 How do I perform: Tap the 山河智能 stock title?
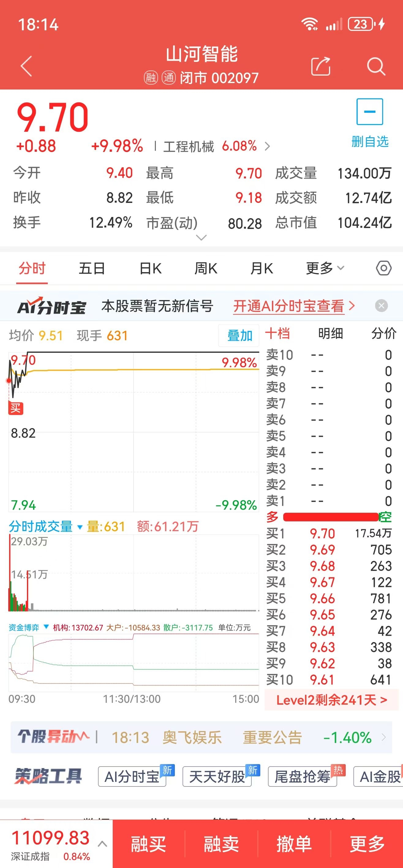click(x=202, y=54)
